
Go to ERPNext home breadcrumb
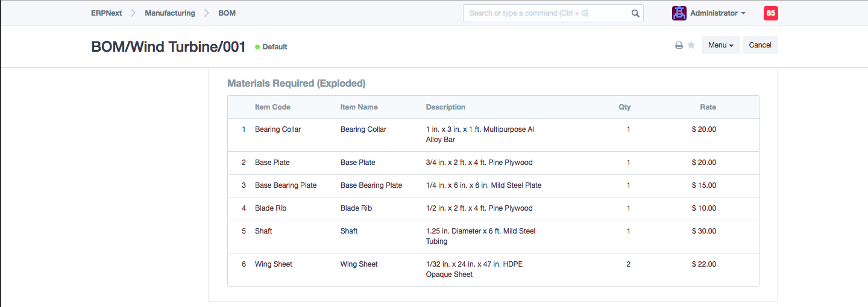pos(106,13)
